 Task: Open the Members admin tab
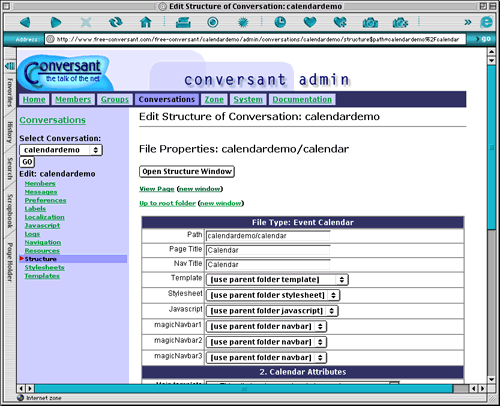point(73,99)
